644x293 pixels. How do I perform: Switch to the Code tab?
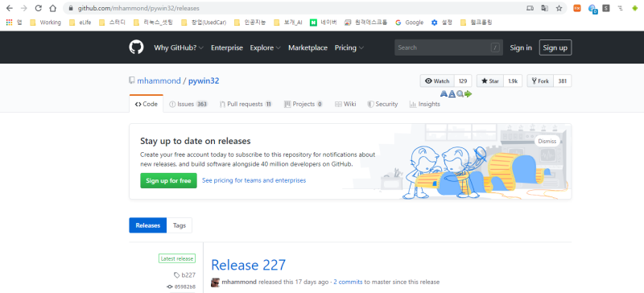(x=147, y=104)
